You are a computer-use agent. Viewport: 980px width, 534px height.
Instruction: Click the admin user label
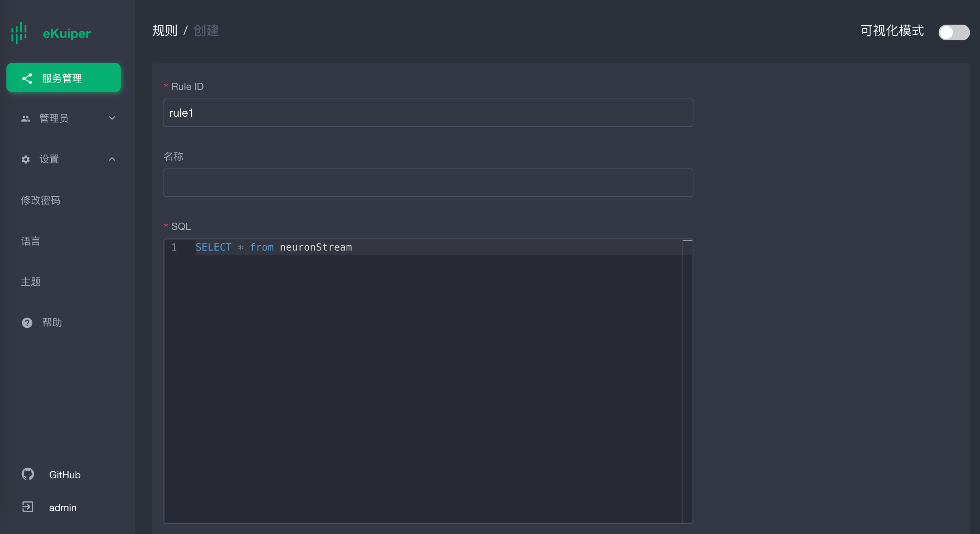(x=63, y=508)
